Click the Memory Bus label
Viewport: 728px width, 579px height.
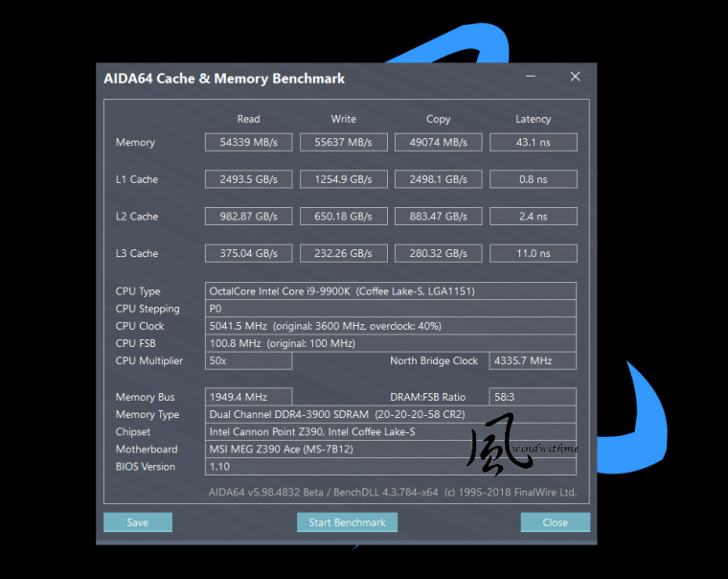(145, 397)
